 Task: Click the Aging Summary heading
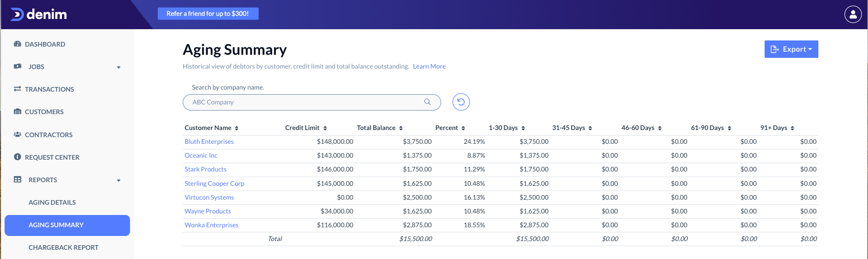tap(235, 50)
